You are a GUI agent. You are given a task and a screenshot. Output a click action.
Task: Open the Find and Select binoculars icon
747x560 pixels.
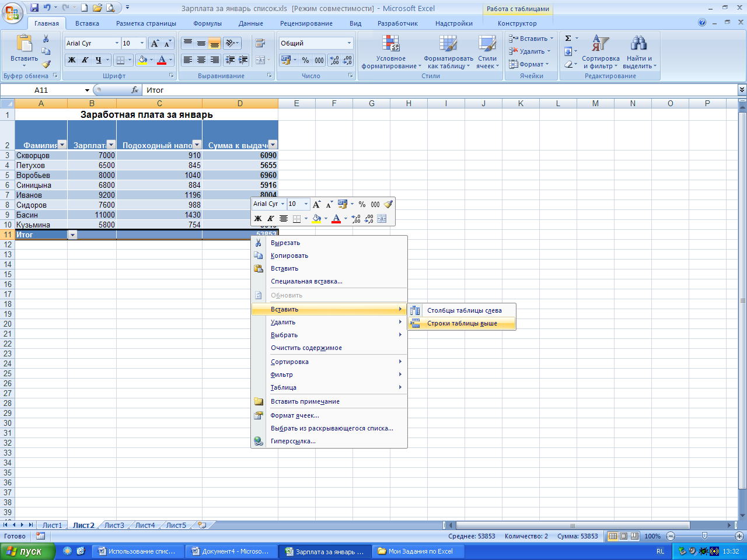pos(639,44)
